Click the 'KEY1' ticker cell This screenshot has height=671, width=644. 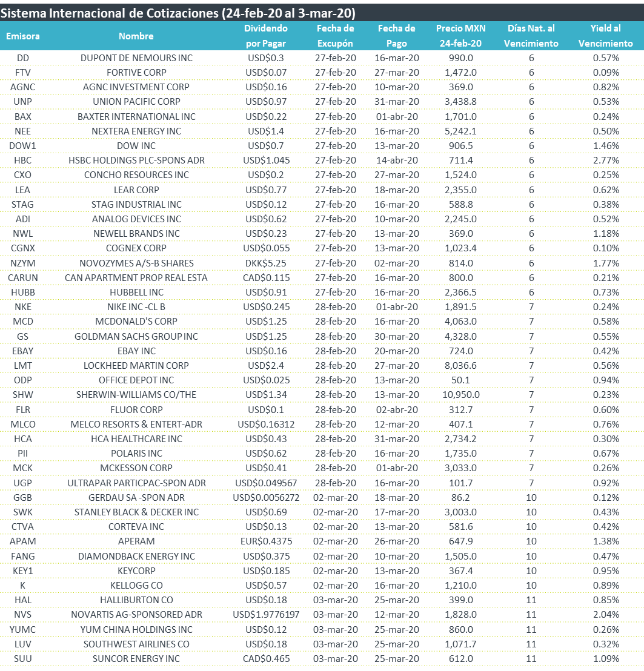(x=22, y=571)
